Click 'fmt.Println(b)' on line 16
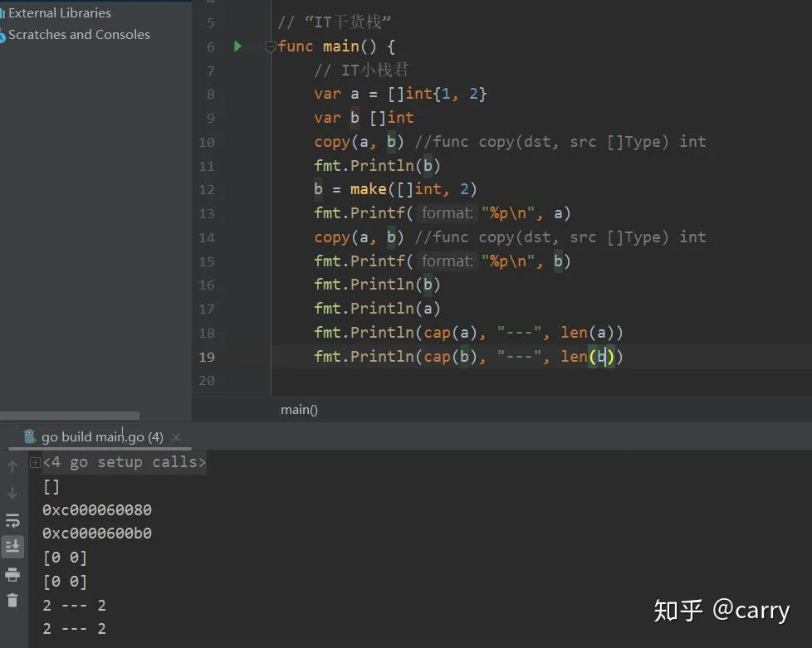 [377, 285]
